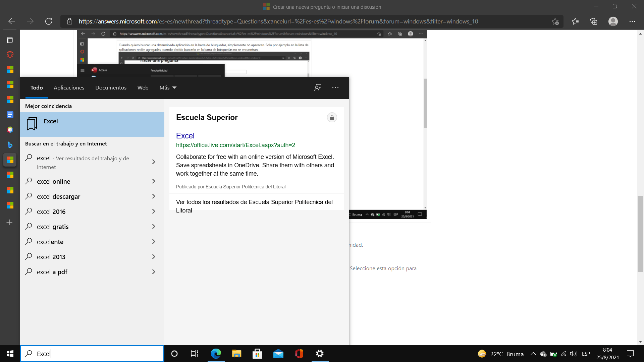
Task: Open the office.live.com Excel link
Action: pos(235,145)
